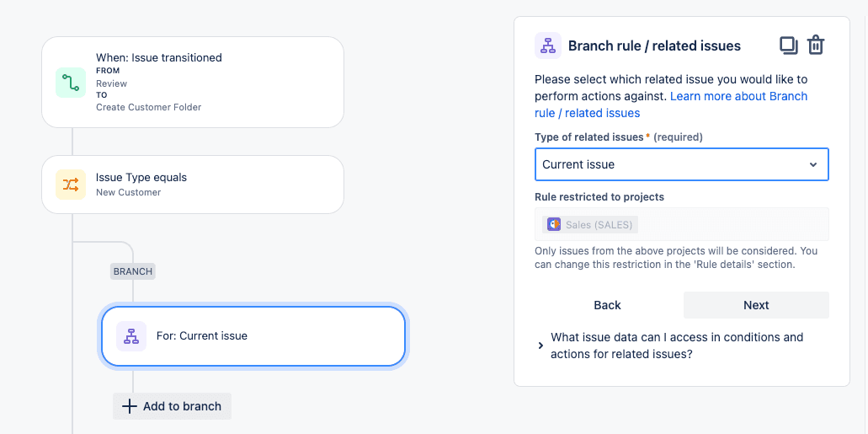This screenshot has height=434, width=868.
Task: Click the purple branch icon on For: Current issue
Action: (x=131, y=336)
